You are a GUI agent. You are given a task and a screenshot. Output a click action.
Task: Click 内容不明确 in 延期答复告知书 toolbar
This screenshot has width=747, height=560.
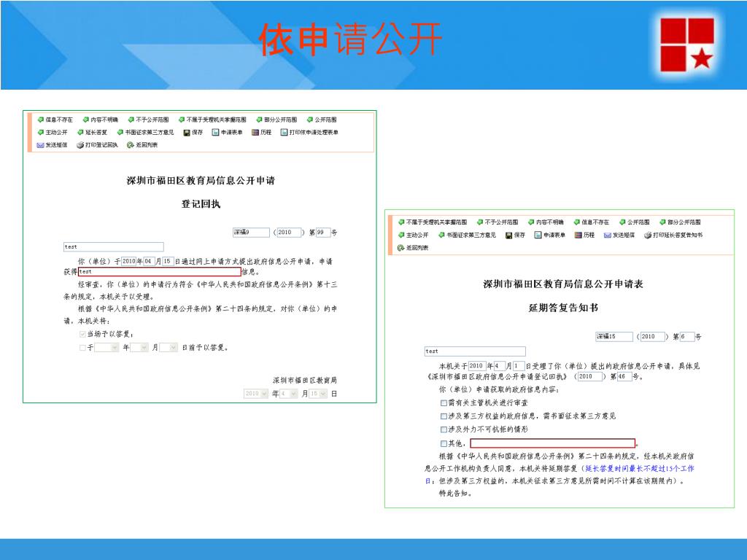[x=546, y=222]
